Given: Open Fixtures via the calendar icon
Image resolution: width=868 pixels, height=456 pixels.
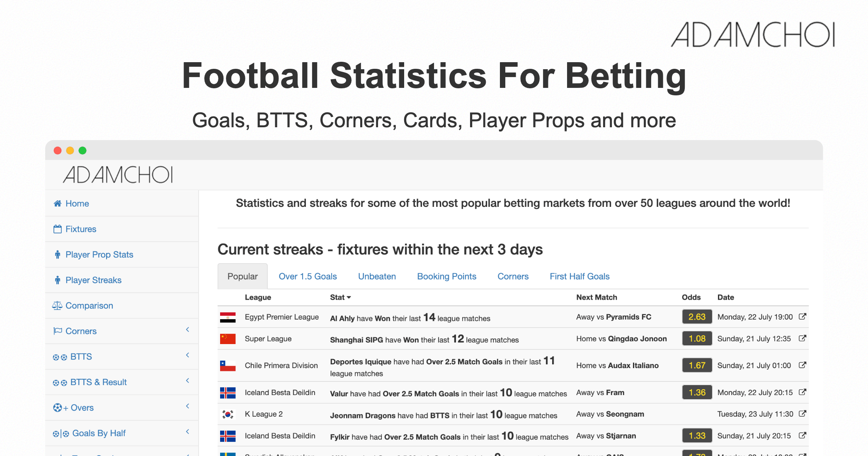Looking at the screenshot, I should (x=57, y=229).
